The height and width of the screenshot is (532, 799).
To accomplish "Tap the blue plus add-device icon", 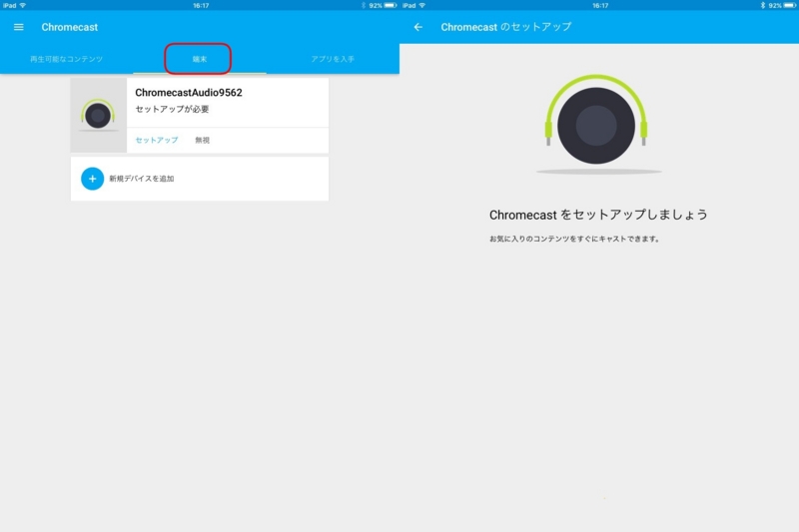I will 92,179.
